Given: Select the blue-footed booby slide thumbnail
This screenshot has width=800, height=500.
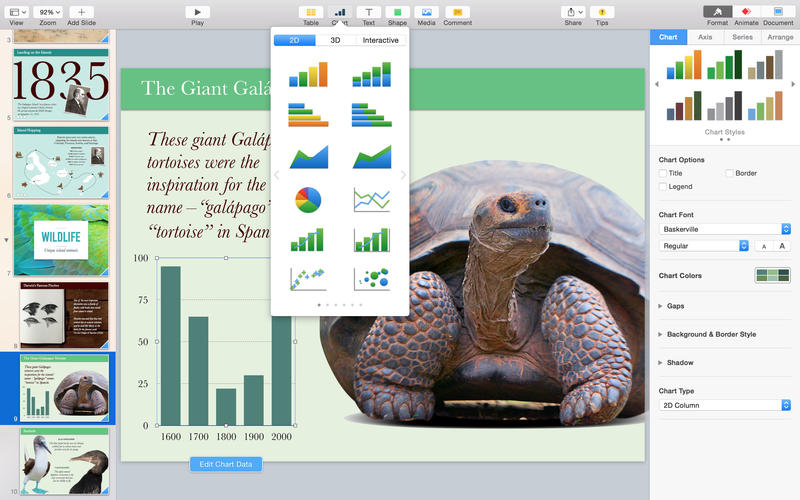Looking at the screenshot, I should pyautogui.click(x=64, y=461).
